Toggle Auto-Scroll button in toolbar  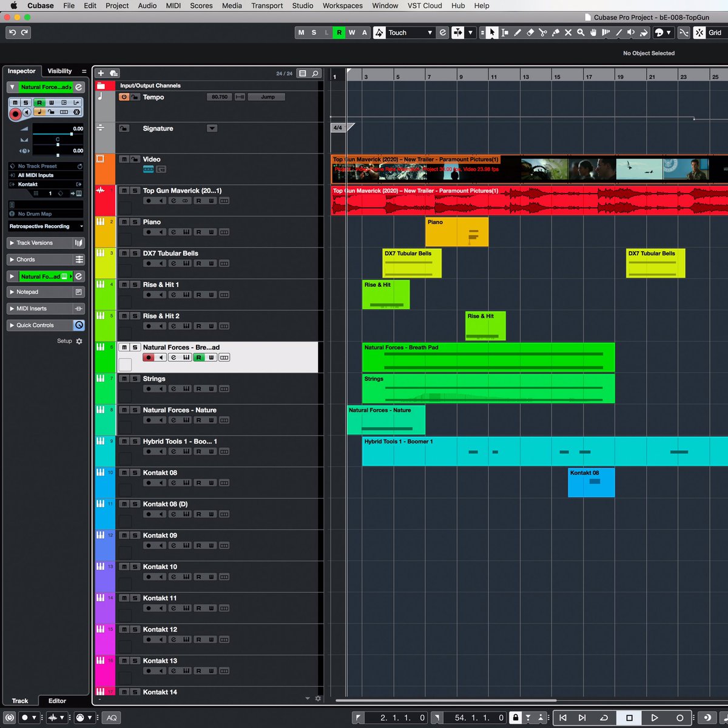pos(458,33)
